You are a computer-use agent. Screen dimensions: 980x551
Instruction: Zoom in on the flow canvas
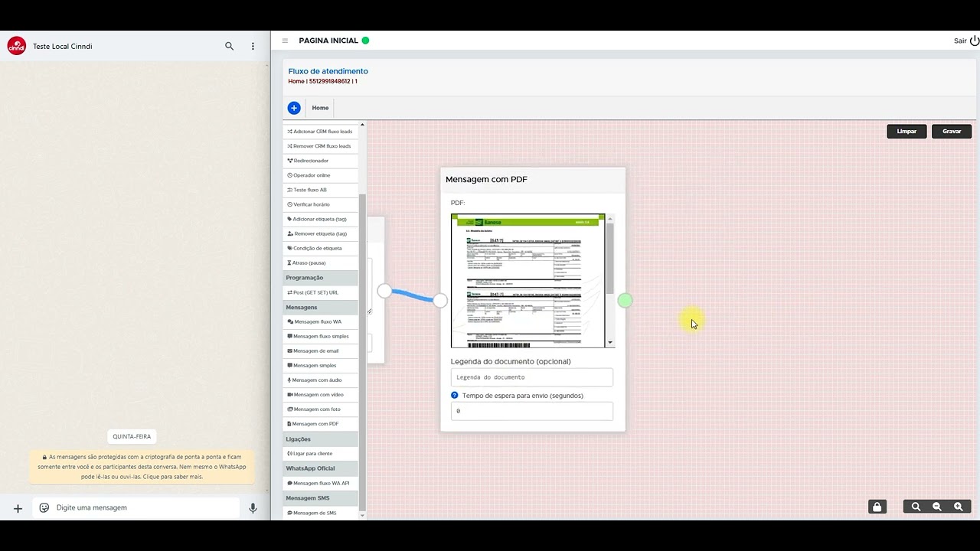point(959,507)
